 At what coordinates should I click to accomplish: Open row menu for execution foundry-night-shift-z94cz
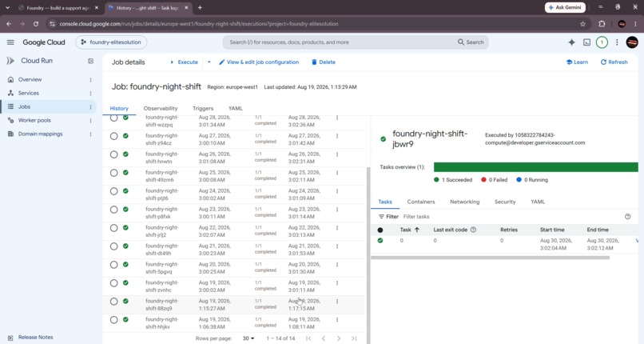click(x=337, y=136)
